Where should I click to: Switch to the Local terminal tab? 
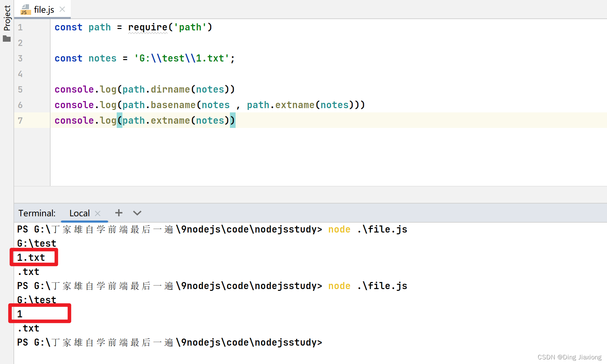click(x=80, y=213)
